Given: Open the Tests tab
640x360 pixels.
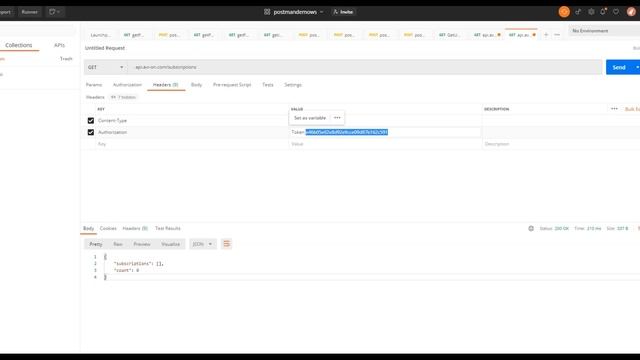Looking at the screenshot, I should click(x=268, y=85).
